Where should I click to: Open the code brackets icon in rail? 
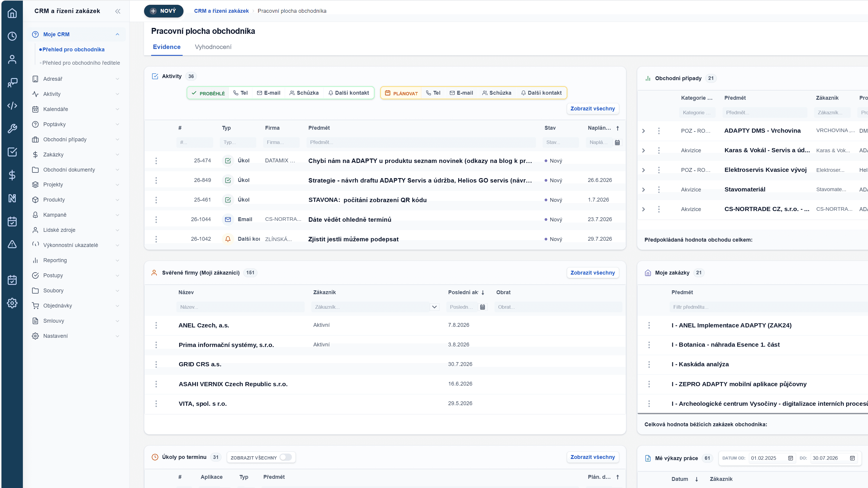[x=12, y=106]
